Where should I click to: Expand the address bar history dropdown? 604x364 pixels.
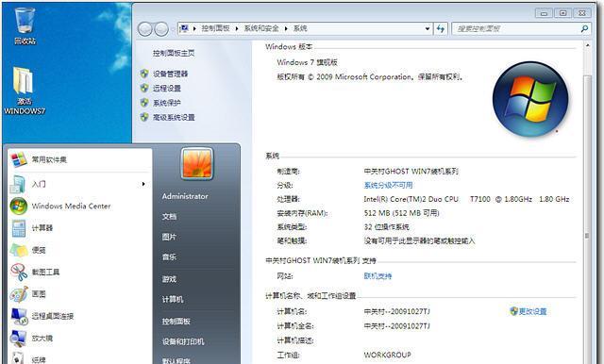(x=428, y=28)
